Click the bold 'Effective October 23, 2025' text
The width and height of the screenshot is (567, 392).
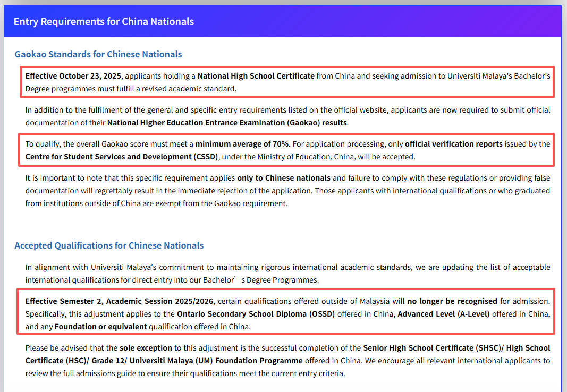click(73, 76)
